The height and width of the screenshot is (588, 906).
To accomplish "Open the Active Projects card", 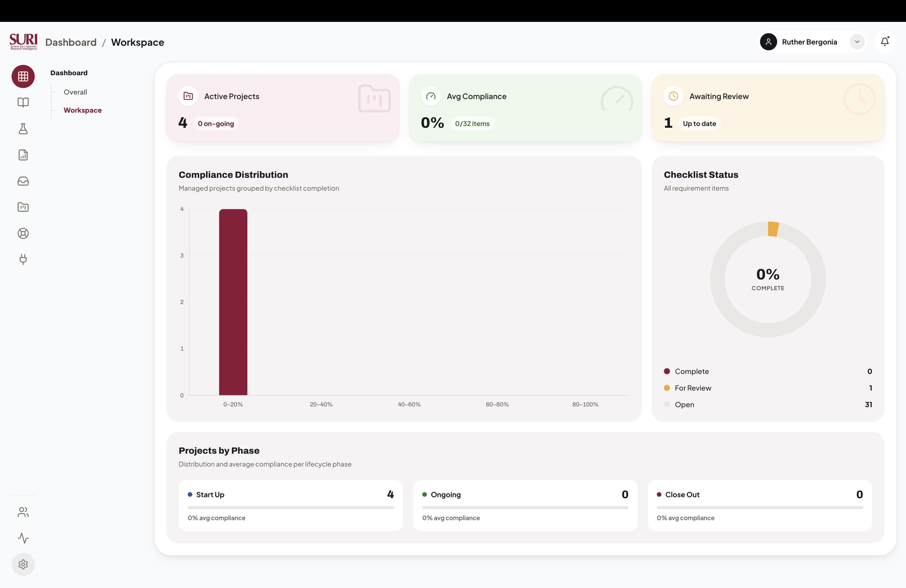I will 283,108.
